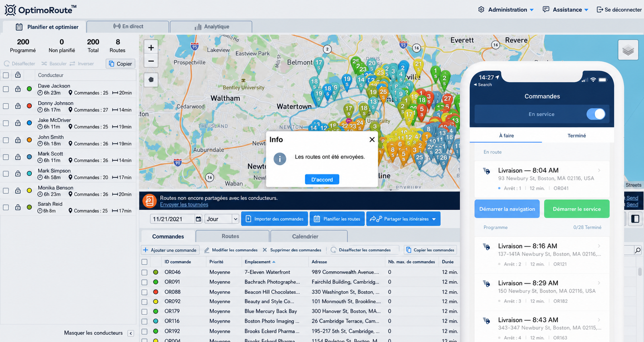Switch to the Analytique tab

click(212, 27)
